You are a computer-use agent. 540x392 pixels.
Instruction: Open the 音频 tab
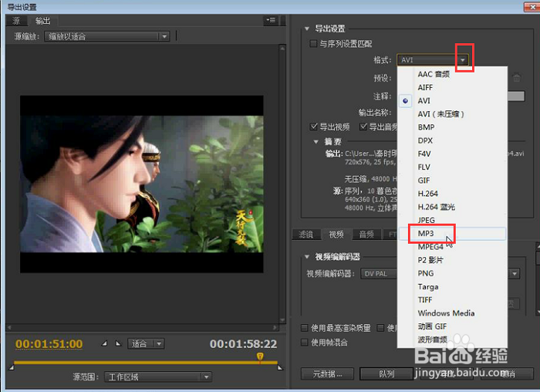pos(366,235)
